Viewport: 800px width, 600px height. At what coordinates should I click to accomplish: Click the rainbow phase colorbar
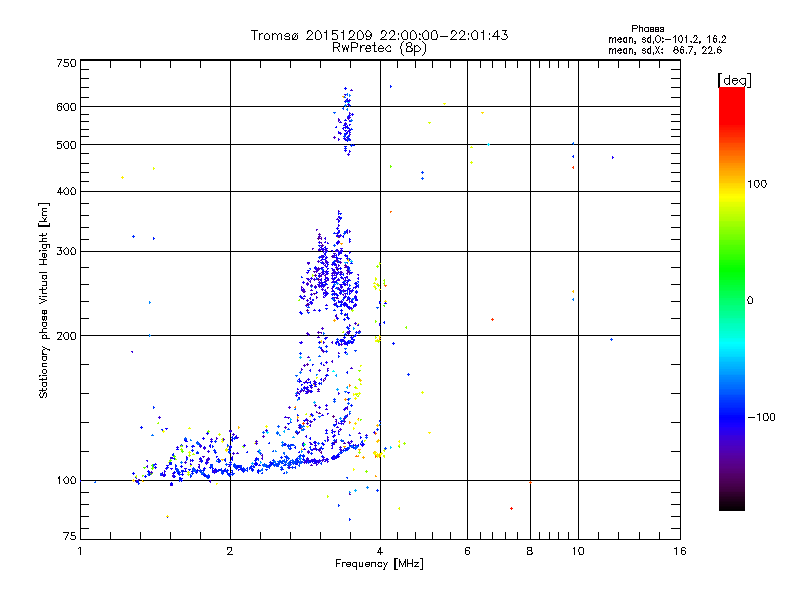point(732,298)
